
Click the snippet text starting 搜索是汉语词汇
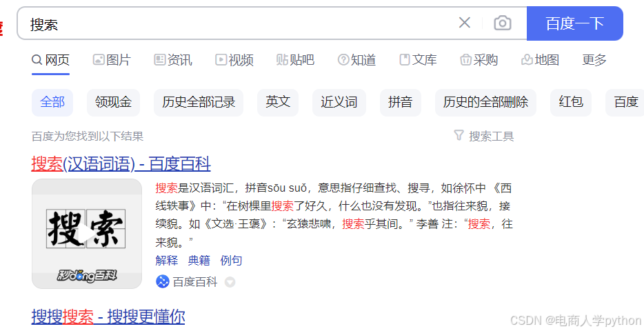334,215
